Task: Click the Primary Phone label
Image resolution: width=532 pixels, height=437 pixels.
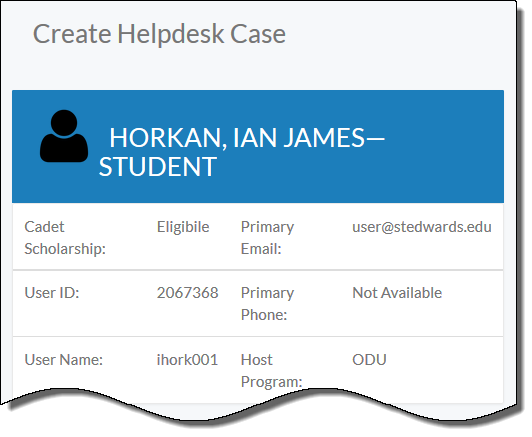Action: pyautogui.click(x=267, y=303)
